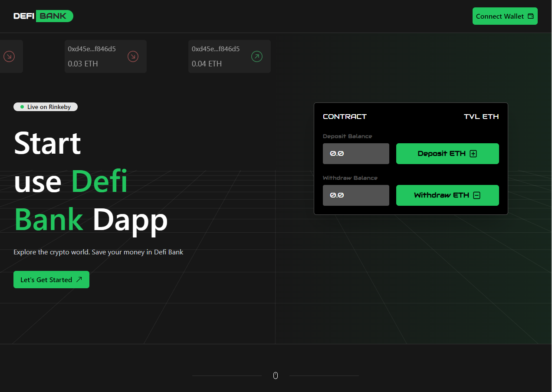Click the carousel position indicator at page bottom
552x392 pixels.
click(275, 375)
